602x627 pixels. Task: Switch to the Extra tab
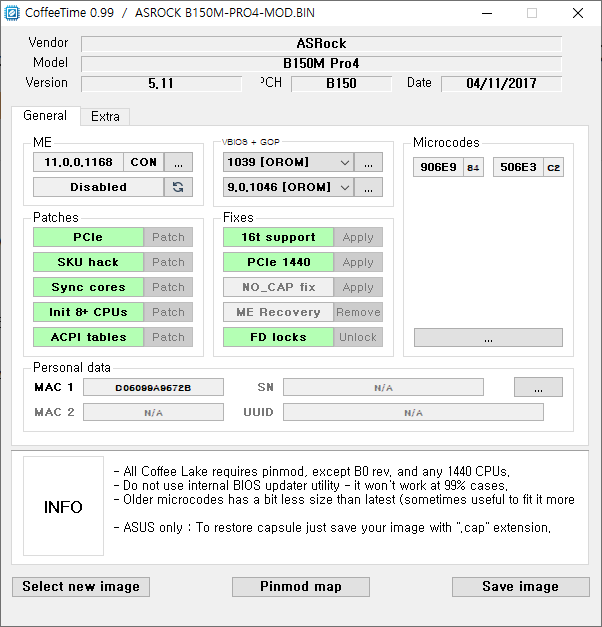click(105, 116)
